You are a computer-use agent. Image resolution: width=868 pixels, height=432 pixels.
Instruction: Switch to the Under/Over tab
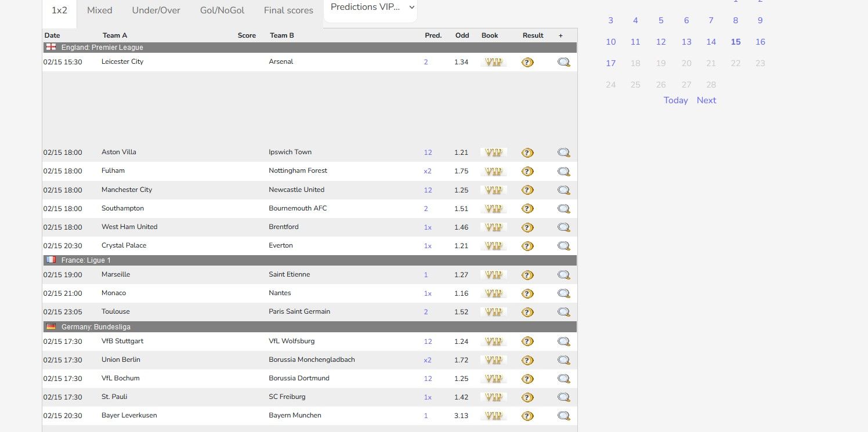[x=156, y=10]
